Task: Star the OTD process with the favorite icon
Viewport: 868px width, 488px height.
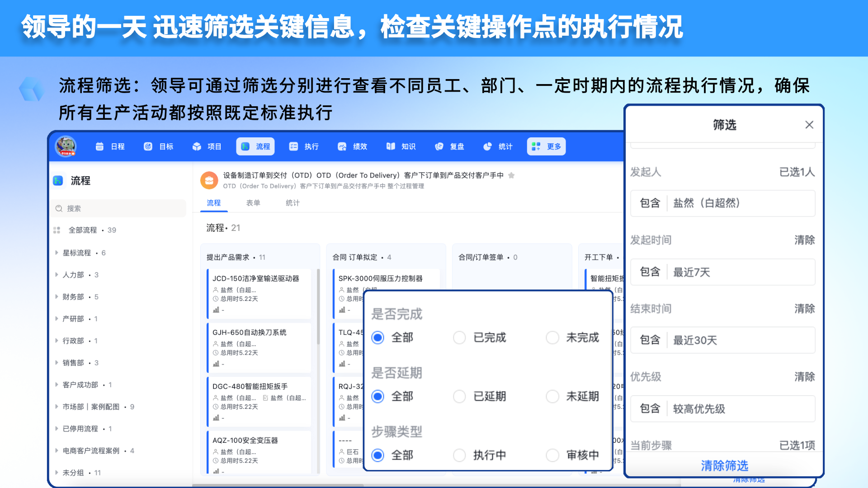Action: coord(511,175)
